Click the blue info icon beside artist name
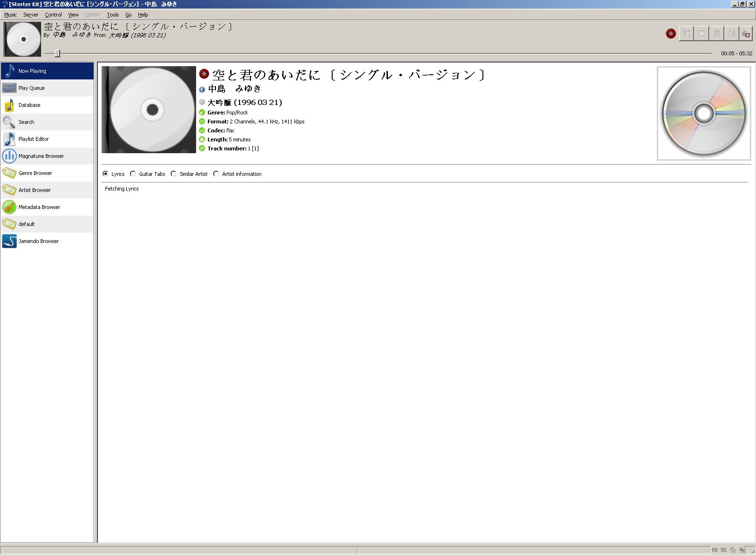The image size is (756, 556). click(202, 89)
